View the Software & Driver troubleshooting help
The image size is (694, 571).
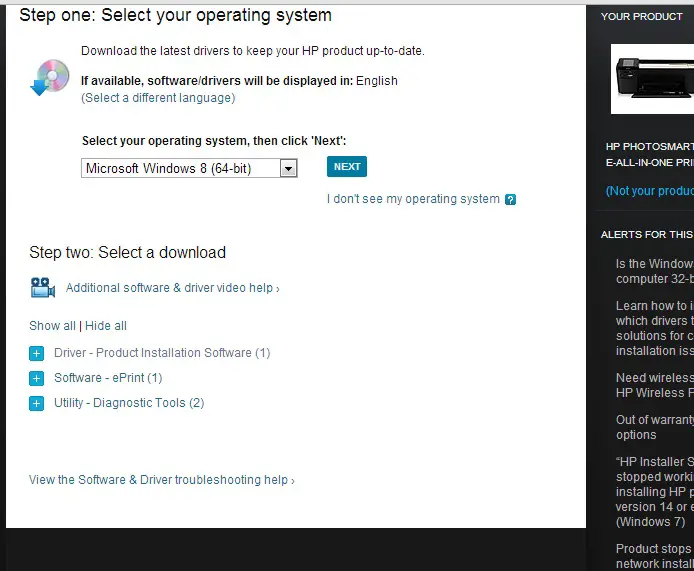click(x=162, y=480)
